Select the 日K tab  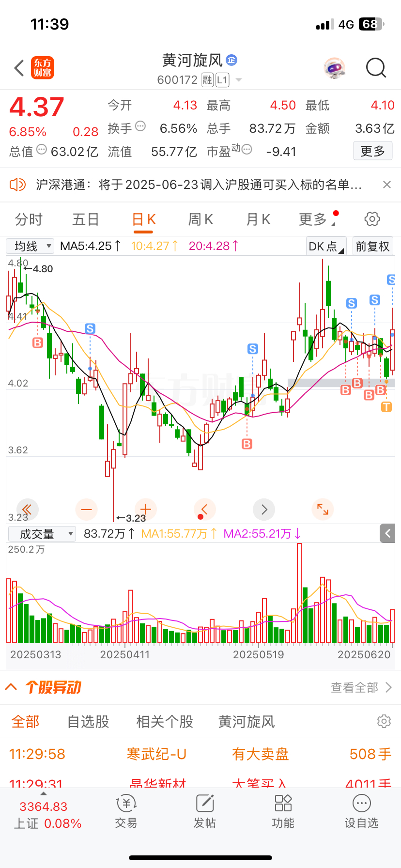point(144,219)
